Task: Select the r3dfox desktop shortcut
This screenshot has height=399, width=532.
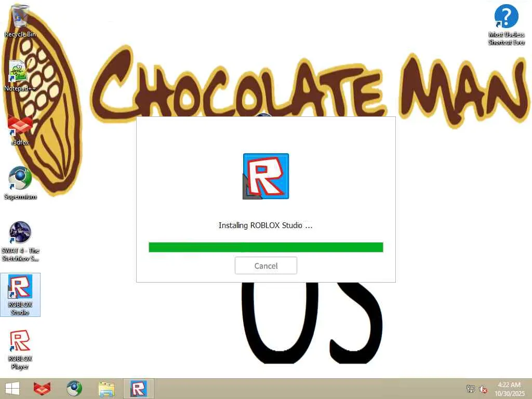Action: pyautogui.click(x=20, y=130)
